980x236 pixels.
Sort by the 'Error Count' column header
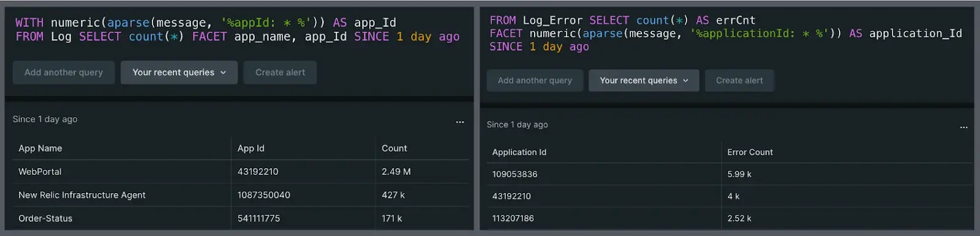(750, 152)
